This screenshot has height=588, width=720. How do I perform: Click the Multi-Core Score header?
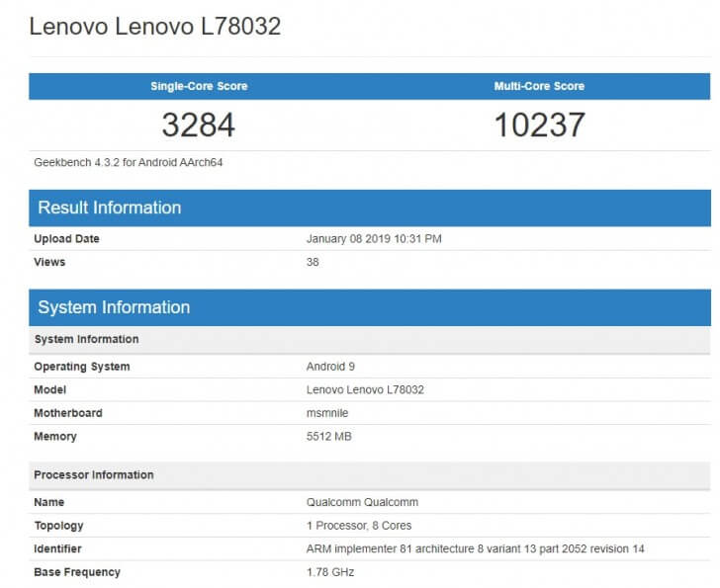(x=539, y=86)
